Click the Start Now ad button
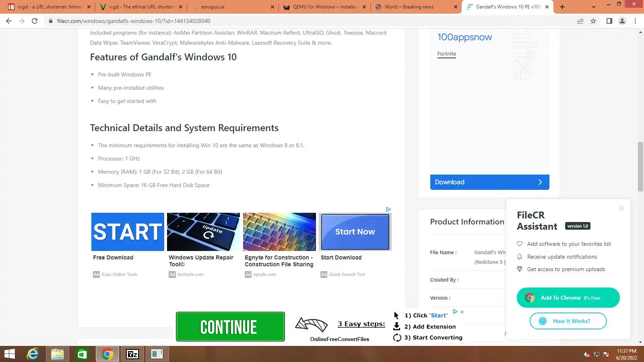 click(x=355, y=232)
